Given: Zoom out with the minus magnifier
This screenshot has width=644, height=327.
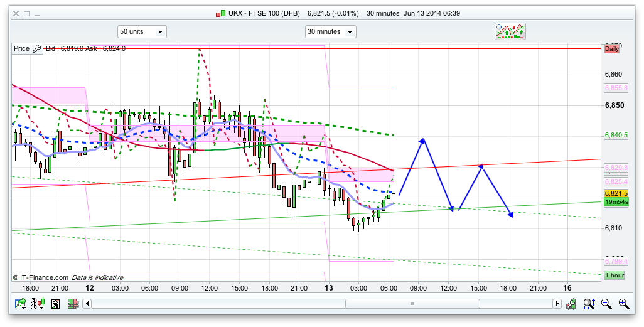Looking at the screenshot, I should tap(606, 304).
